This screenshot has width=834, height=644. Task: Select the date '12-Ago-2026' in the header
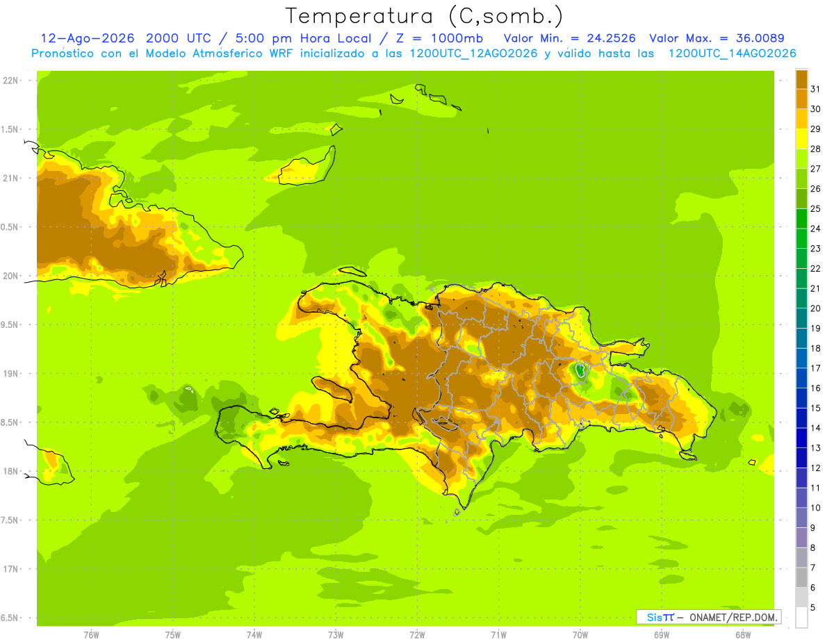click(x=88, y=38)
